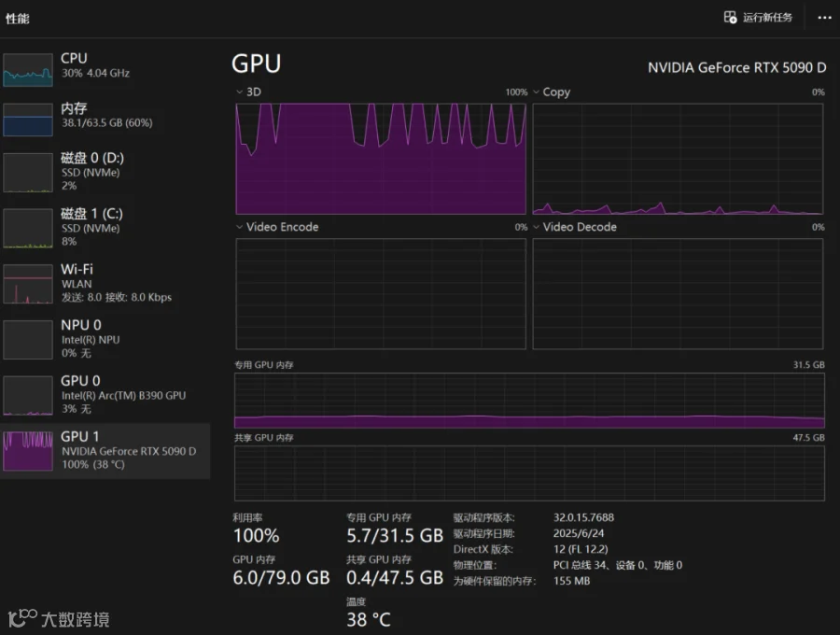Click the 性能 page title
This screenshot has height=635, width=840.
(17, 19)
